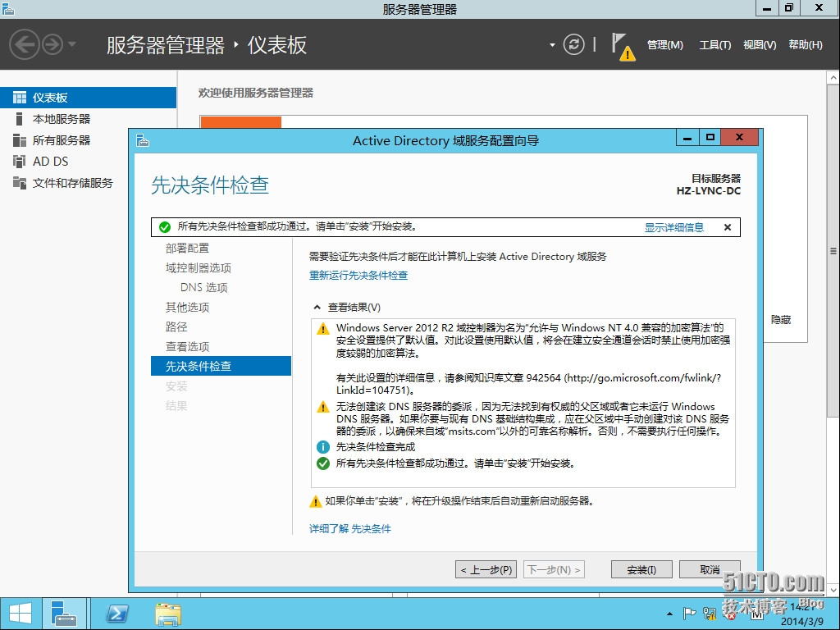
Task: Click 详细了解 先决条件 link
Action: click(349, 529)
